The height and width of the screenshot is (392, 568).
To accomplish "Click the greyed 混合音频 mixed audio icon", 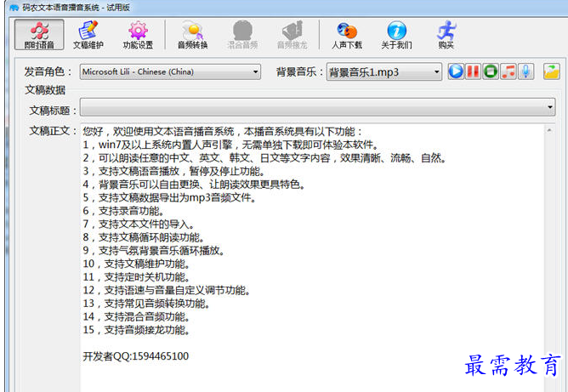I will (x=242, y=35).
